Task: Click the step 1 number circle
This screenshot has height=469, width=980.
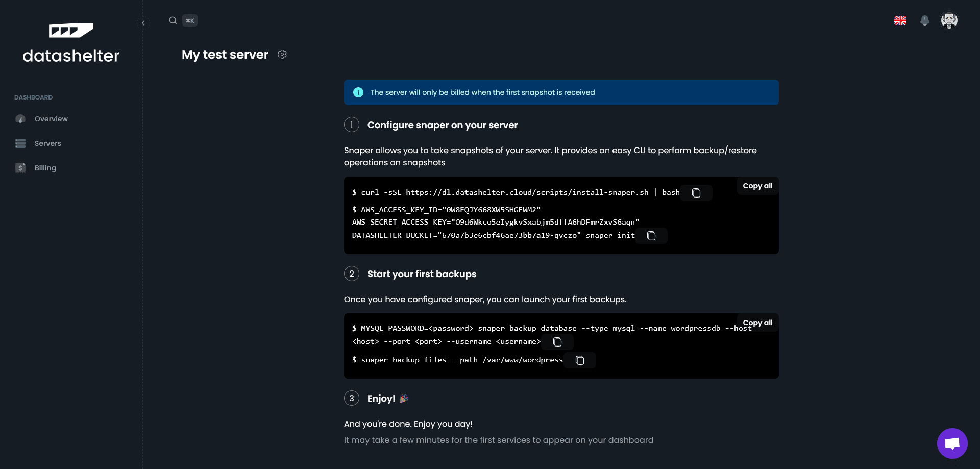Action: pyautogui.click(x=352, y=125)
